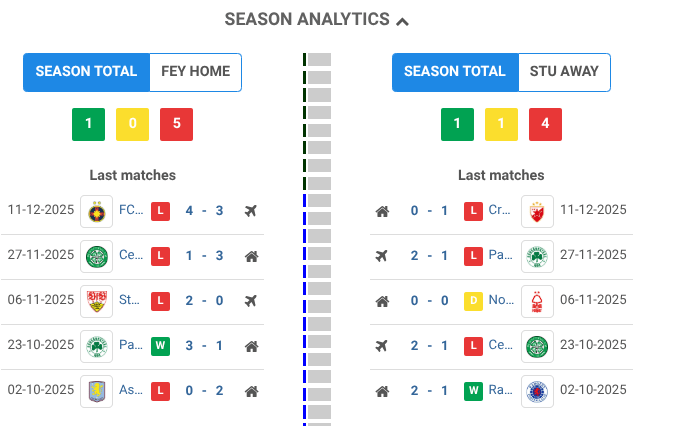Image resolution: width=673 pixels, height=426 pixels.
Task: Click left red losses count badge
Action: point(177,125)
